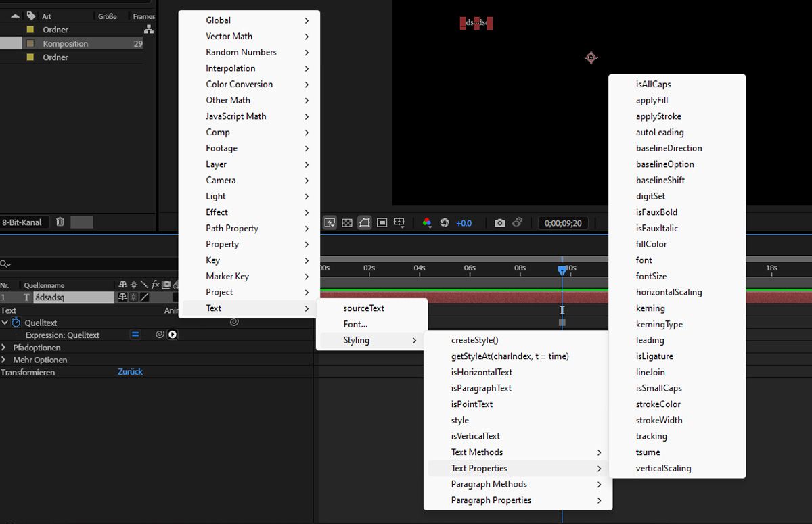Toggle mask and shape path visibility icon

(x=365, y=222)
